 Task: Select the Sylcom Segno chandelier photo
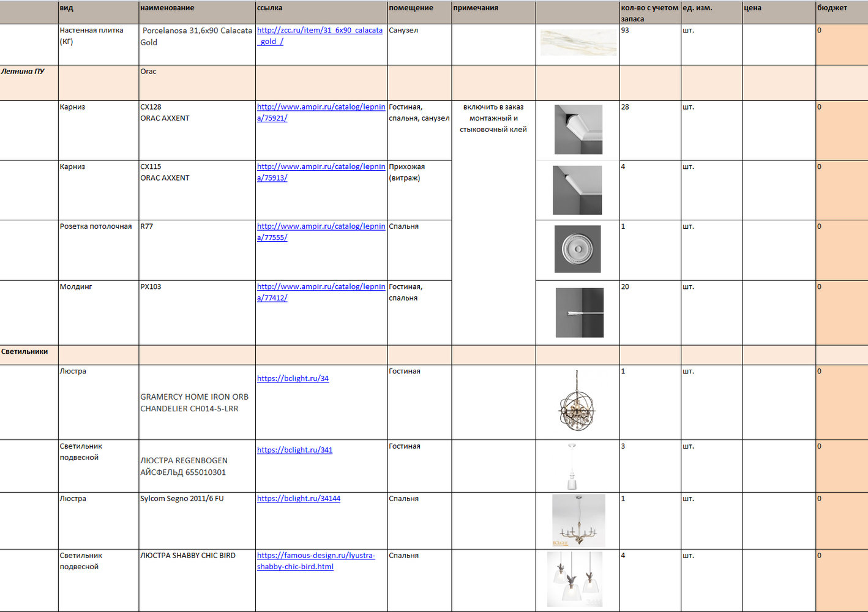578,520
